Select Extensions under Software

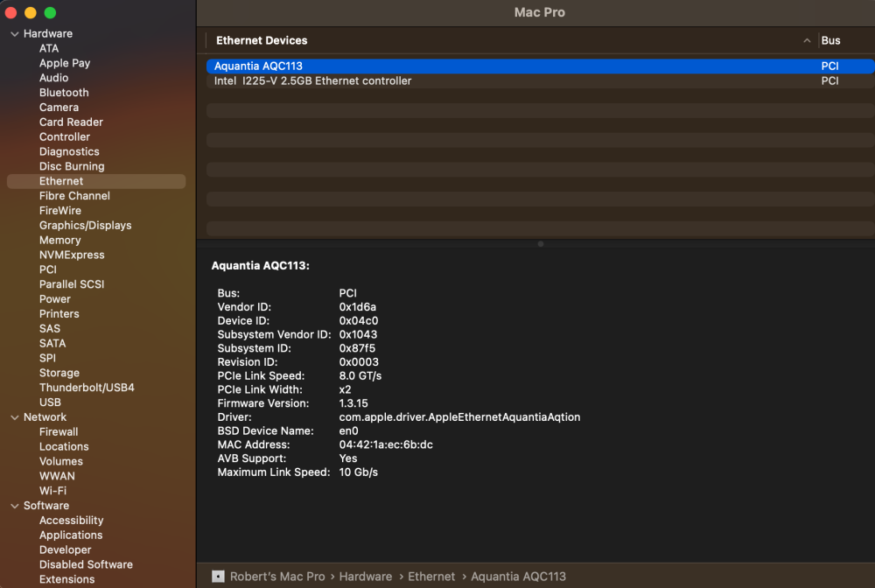[x=67, y=579]
